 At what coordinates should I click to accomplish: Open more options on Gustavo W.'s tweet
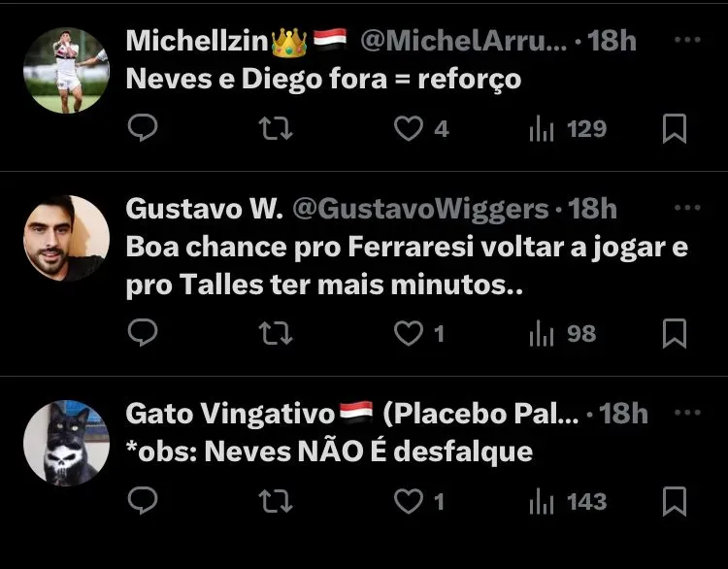coord(687,208)
